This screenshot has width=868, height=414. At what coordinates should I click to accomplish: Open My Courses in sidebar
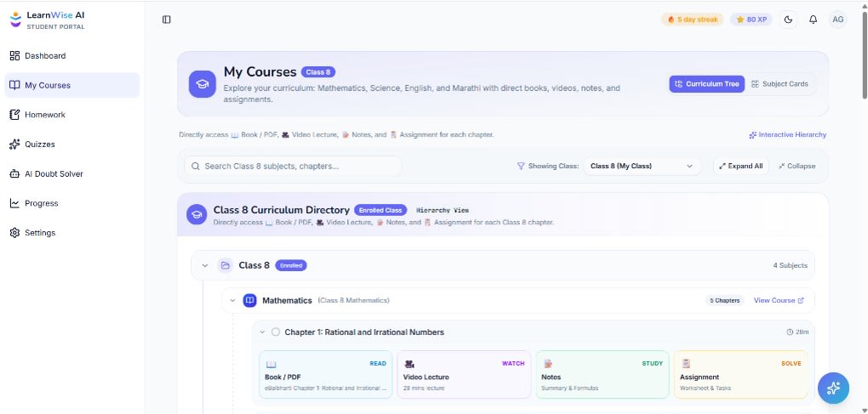coord(72,85)
